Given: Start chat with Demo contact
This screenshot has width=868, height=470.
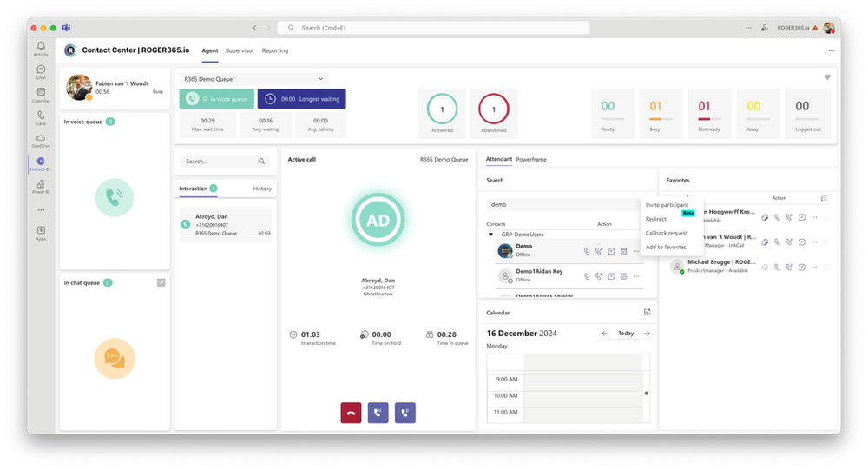Looking at the screenshot, I should [611, 251].
